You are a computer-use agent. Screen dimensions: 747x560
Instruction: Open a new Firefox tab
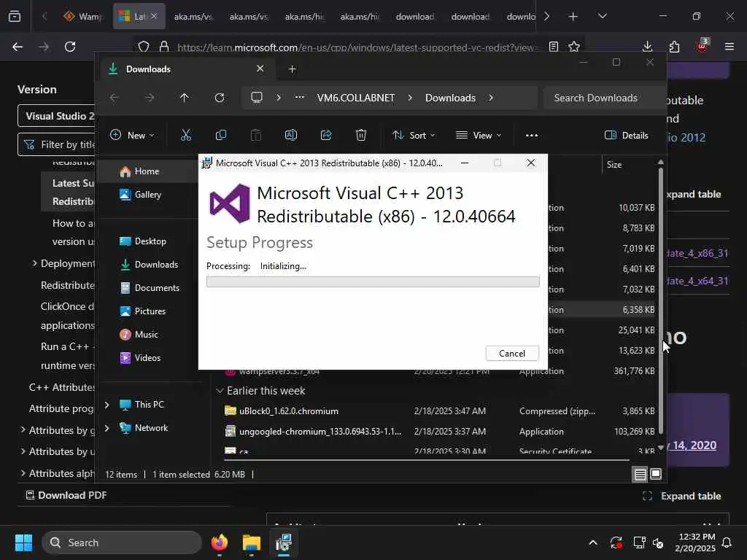tap(573, 17)
